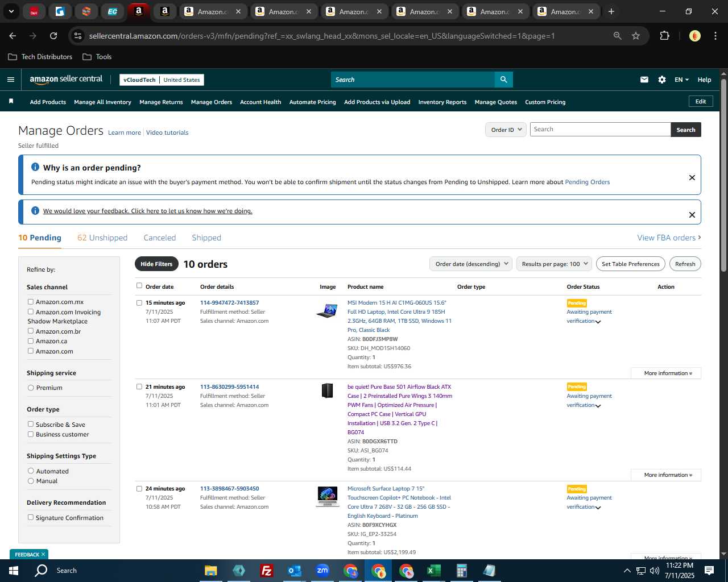Click the bookmark icon in navigation bar
Image resolution: width=728 pixels, height=582 pixels.
[x=11, y=101]
